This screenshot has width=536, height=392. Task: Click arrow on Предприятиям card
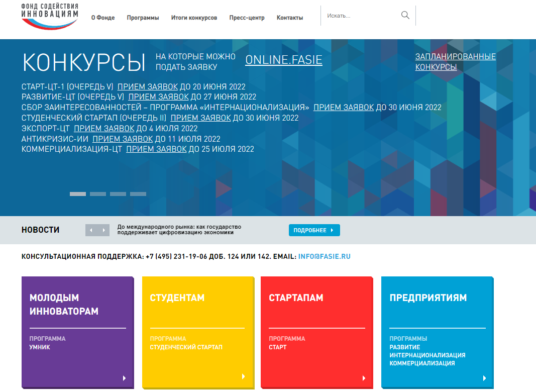point(484,378)
